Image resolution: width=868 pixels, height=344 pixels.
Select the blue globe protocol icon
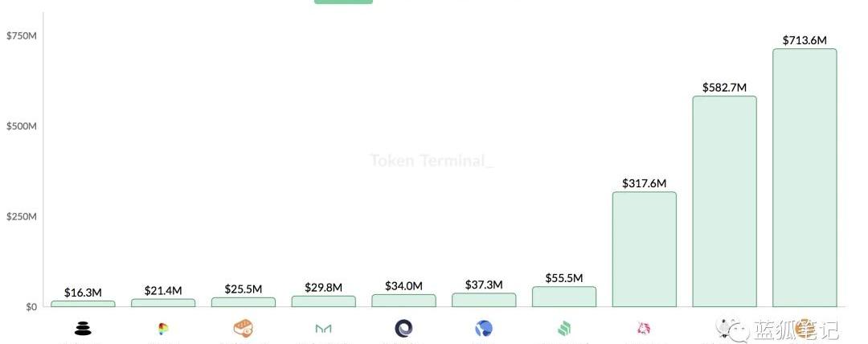484,329
